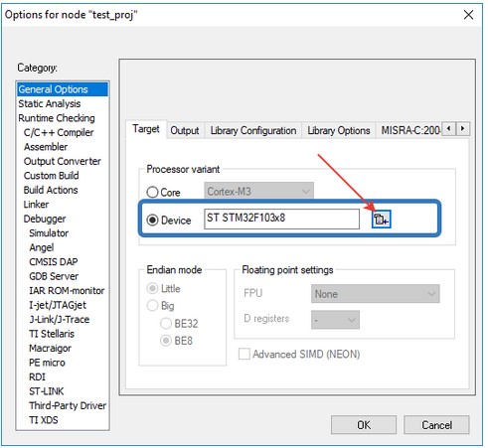
Task: Select General Options category
Action: [x=63, y=89]
